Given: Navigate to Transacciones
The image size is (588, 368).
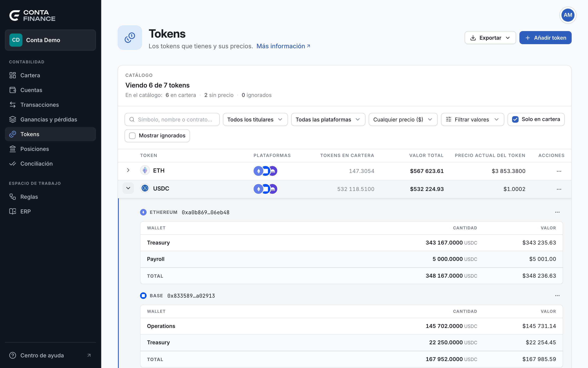Looking at the screenshot, I should [x=50, y=105].
